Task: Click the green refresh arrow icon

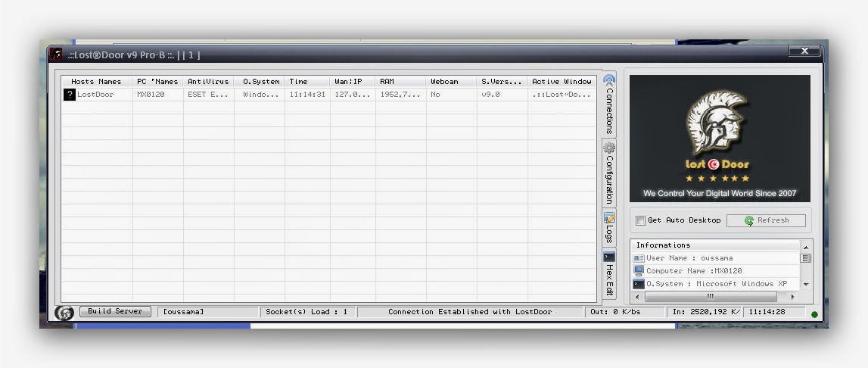Action: [x=749, y=220]
